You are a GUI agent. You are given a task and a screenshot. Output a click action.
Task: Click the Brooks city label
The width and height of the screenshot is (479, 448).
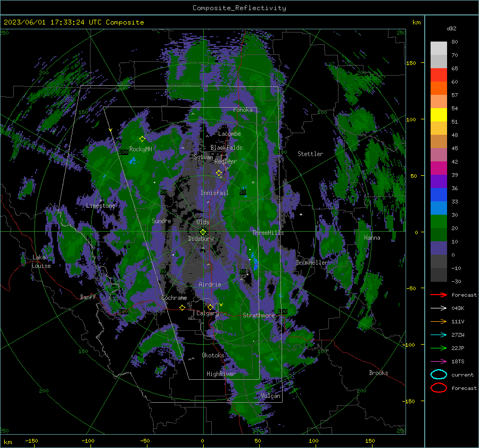378,373
